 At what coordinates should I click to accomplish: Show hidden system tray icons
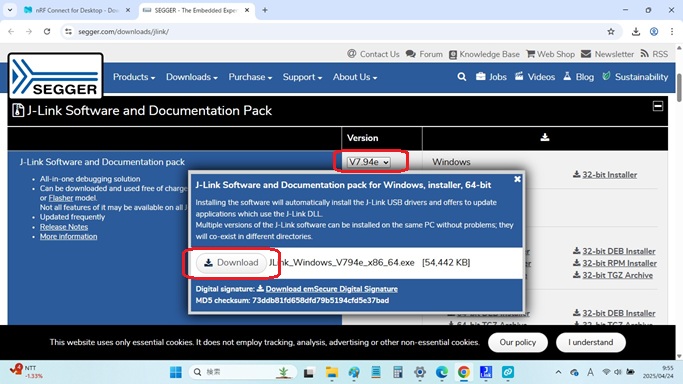558,372
